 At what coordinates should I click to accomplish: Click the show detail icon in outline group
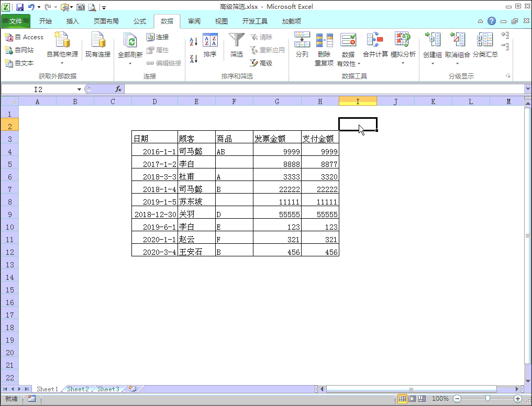[505, 35]
